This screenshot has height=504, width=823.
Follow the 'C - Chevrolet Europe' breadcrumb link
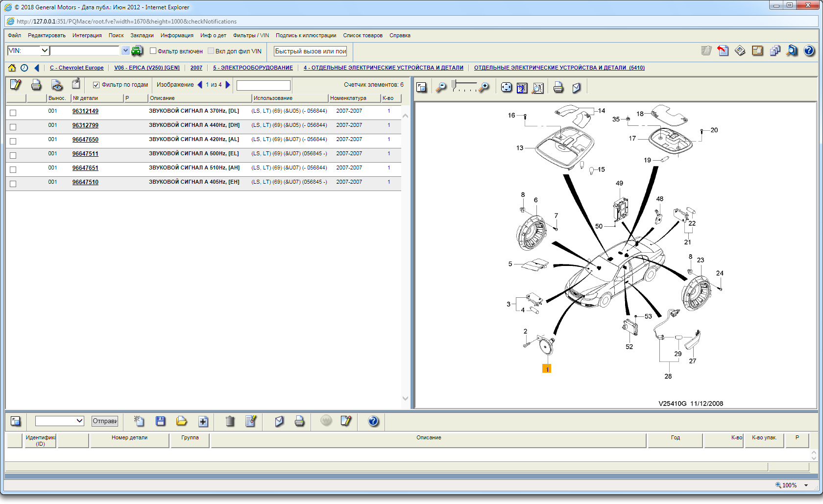[76, 68]
